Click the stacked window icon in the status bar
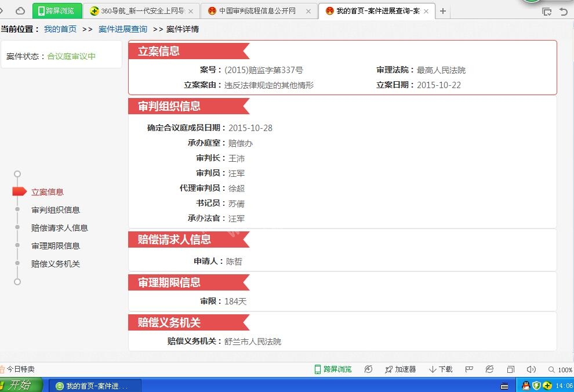Image resolution: width=574 pixels, height=392 pixels. click(511, 369)
